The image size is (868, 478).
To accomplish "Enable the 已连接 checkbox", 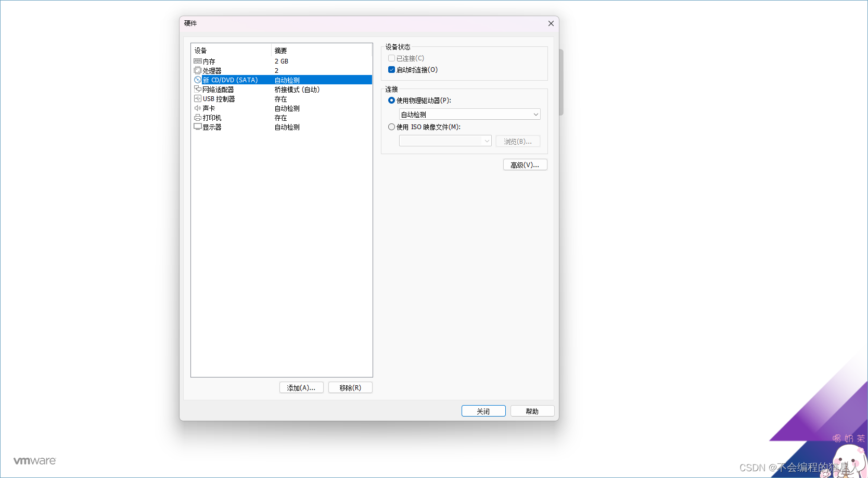I will click(391, 58).
